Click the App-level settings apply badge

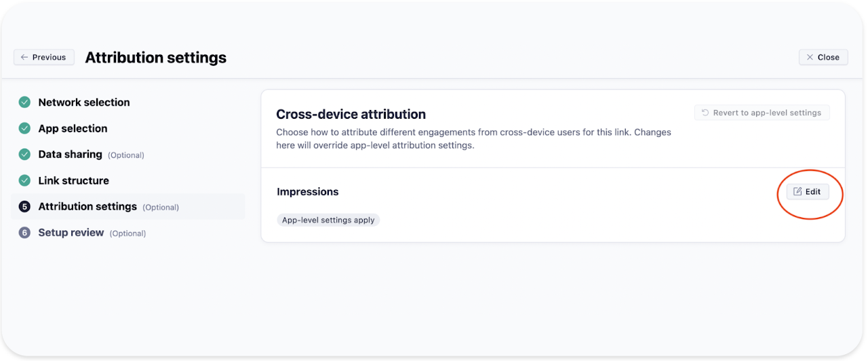(328, 221)
